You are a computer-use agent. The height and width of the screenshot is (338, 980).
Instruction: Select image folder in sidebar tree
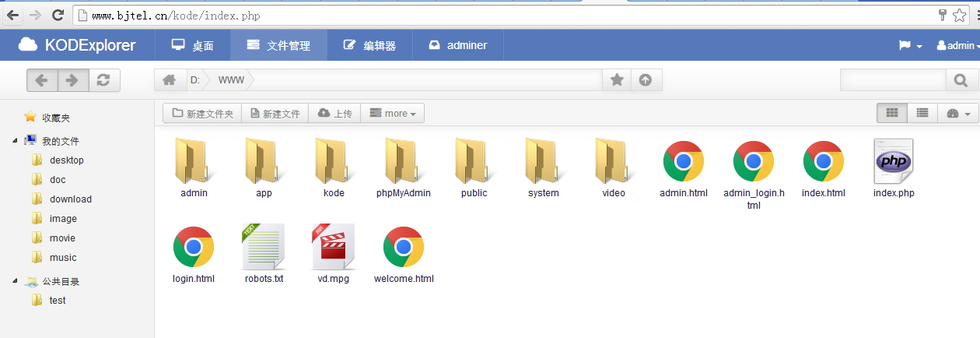[x=63, y=219]
